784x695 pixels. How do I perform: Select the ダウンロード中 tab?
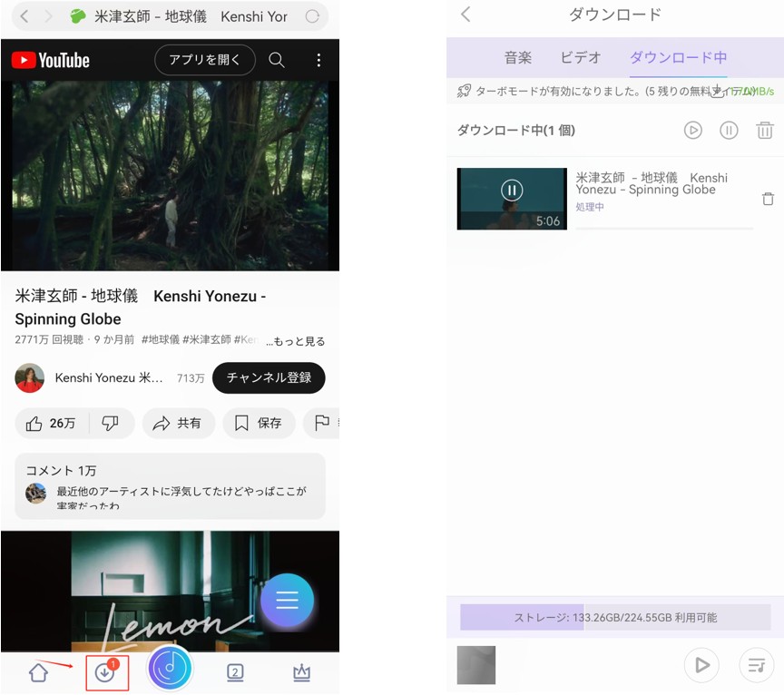(678, 57)
